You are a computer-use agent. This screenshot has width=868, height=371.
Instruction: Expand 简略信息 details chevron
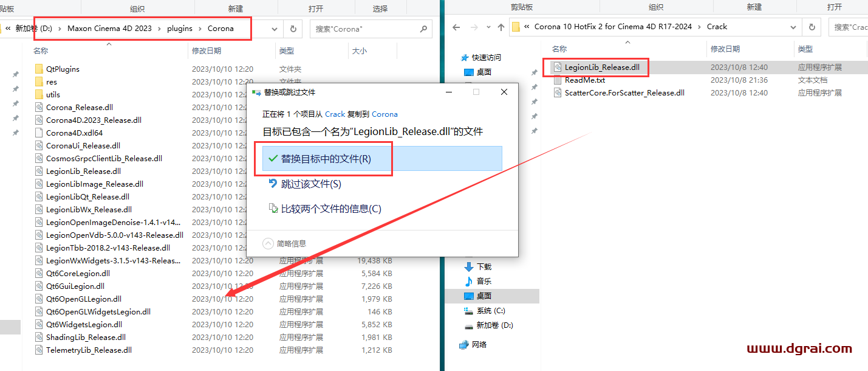point(268,243)
